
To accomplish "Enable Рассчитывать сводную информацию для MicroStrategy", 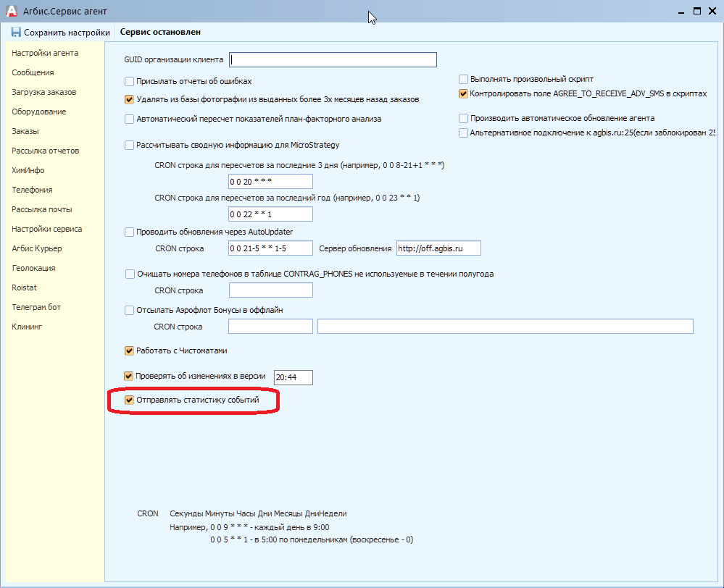I will tap(129, 146).
